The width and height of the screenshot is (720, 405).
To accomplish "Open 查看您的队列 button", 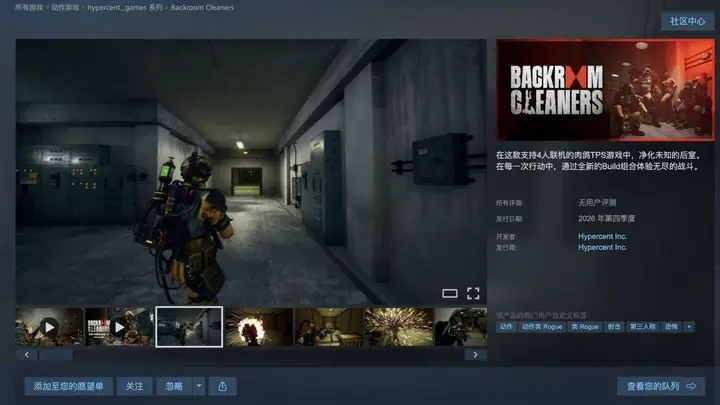I will 661,386.
